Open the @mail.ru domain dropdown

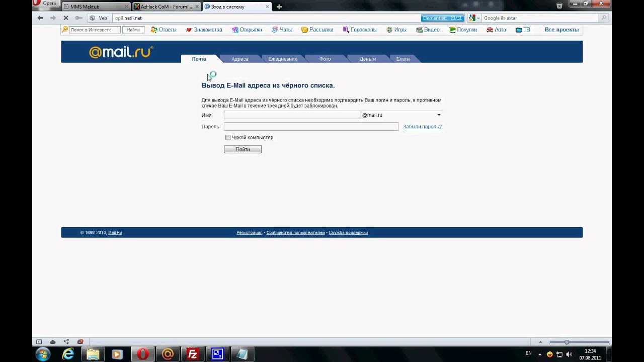click(x=401, y=115)
